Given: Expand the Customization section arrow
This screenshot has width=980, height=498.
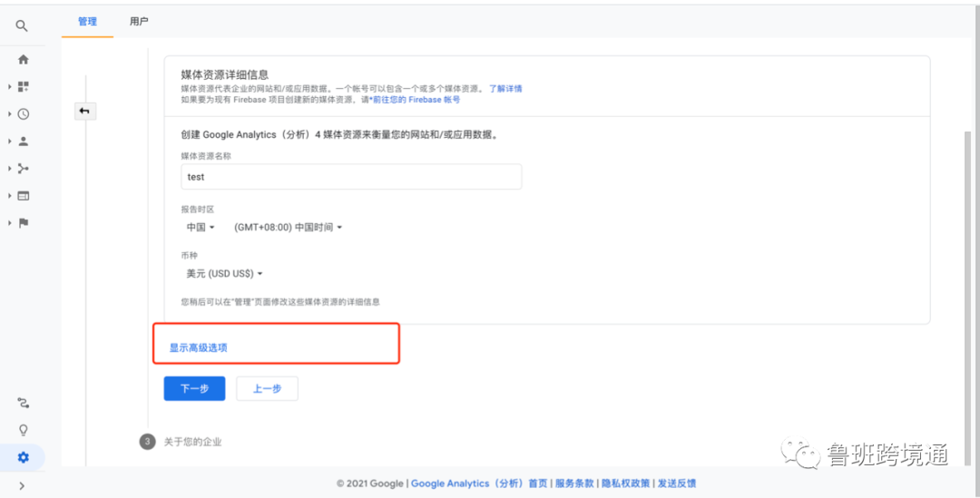Looking at the screenshot, I should click(x=10, y=86).
